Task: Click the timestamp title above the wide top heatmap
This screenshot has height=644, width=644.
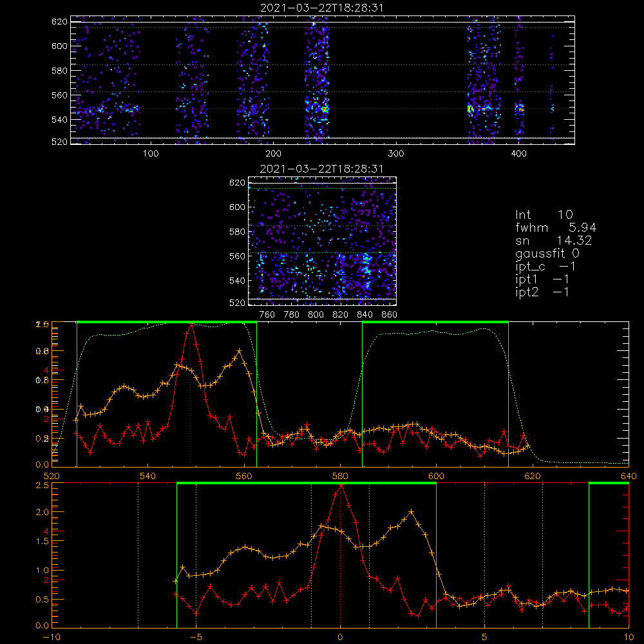Action: [322, 8]
